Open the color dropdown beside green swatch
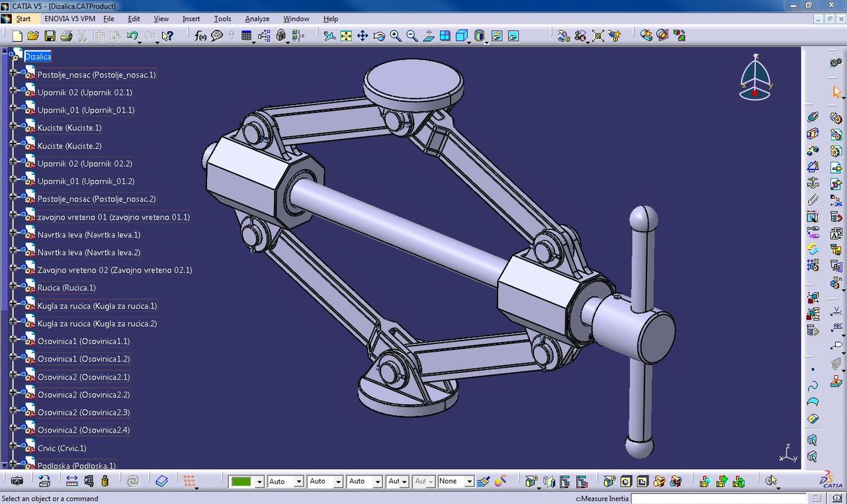 point(259,482)
